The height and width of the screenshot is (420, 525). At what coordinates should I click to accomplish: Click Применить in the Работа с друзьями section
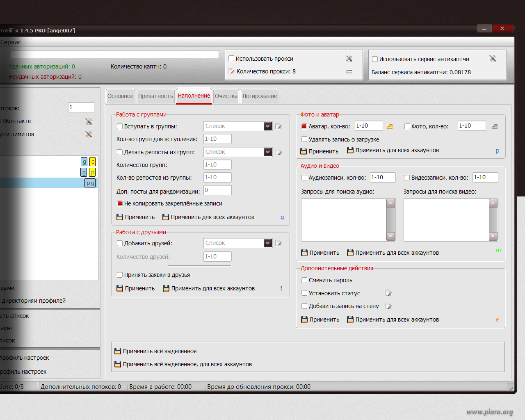(x=136, y=288)
